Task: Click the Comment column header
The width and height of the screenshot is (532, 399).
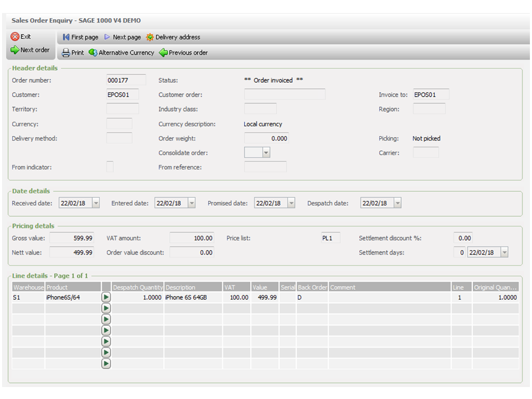Action: [390, 287]
